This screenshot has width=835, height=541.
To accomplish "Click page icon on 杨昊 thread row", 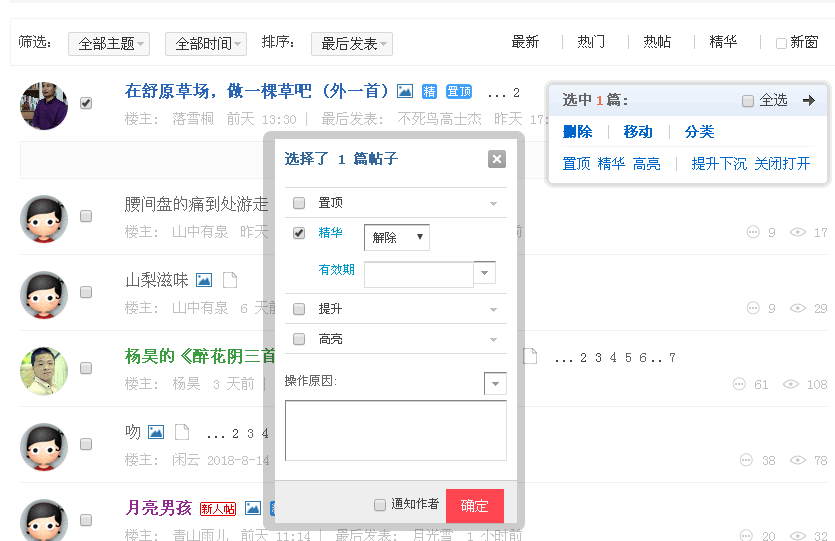I will [530, 356].
